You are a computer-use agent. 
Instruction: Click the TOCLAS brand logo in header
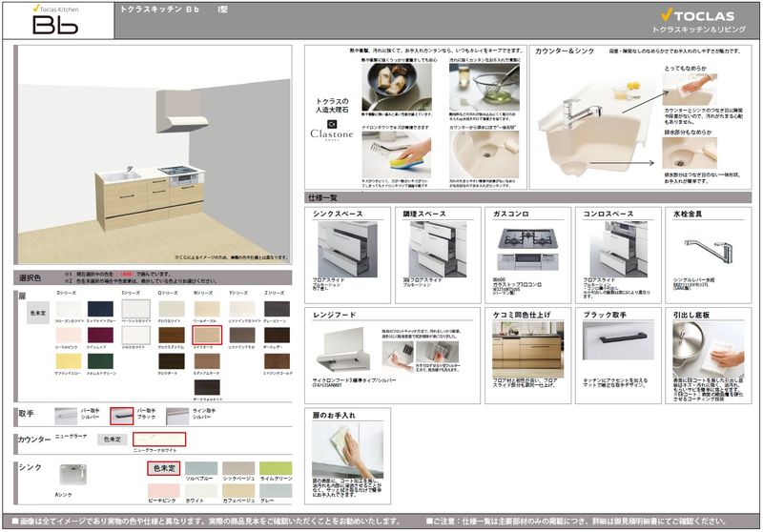698,16
